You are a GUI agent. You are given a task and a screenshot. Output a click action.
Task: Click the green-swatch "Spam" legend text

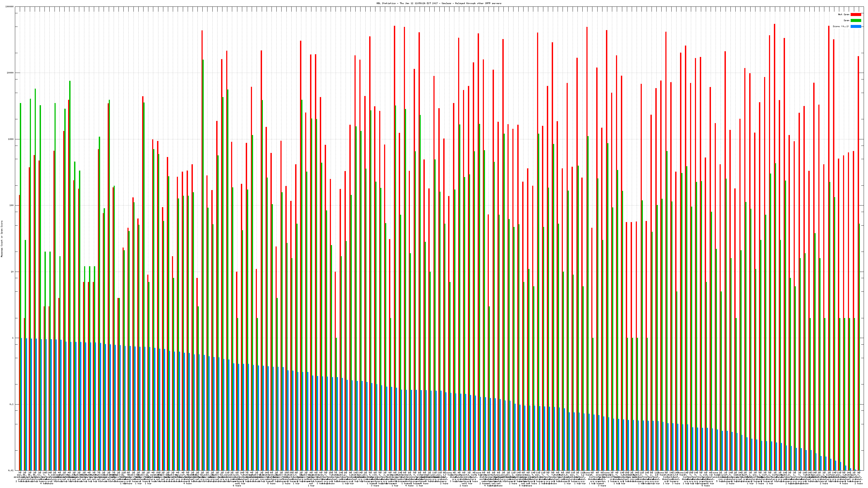pyautogui.click(x=846, y=21)
